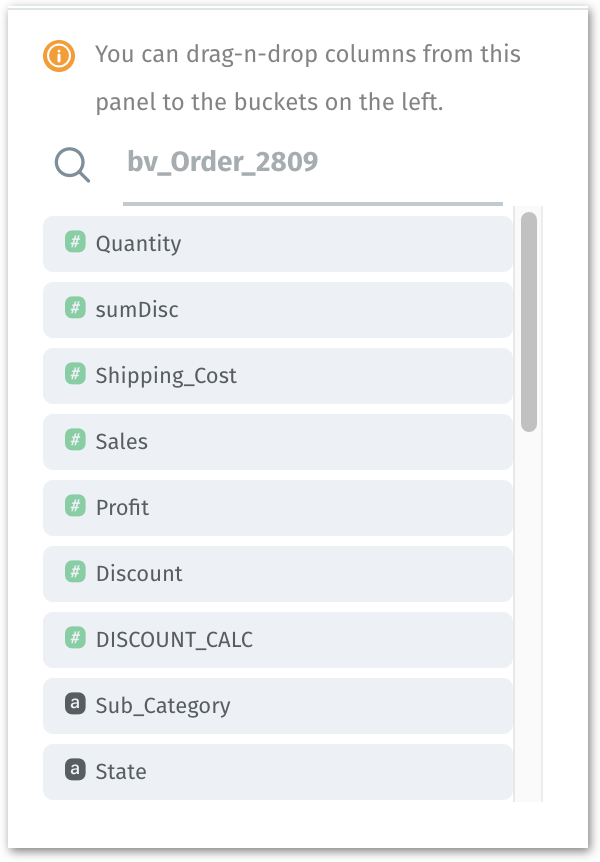Click the text type icon beside Sub_Category

point(75,704)
